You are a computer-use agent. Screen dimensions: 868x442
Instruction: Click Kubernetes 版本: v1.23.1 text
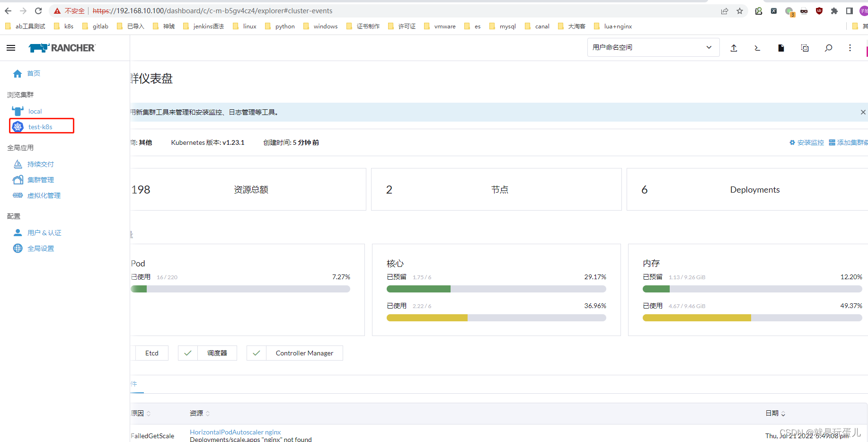click(x=208, y=142)
